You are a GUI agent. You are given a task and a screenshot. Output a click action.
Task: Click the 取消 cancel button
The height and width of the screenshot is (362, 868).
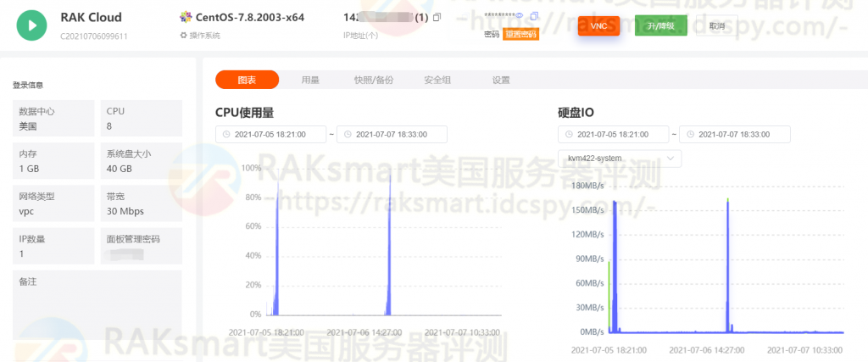click(x=716, y=26)
